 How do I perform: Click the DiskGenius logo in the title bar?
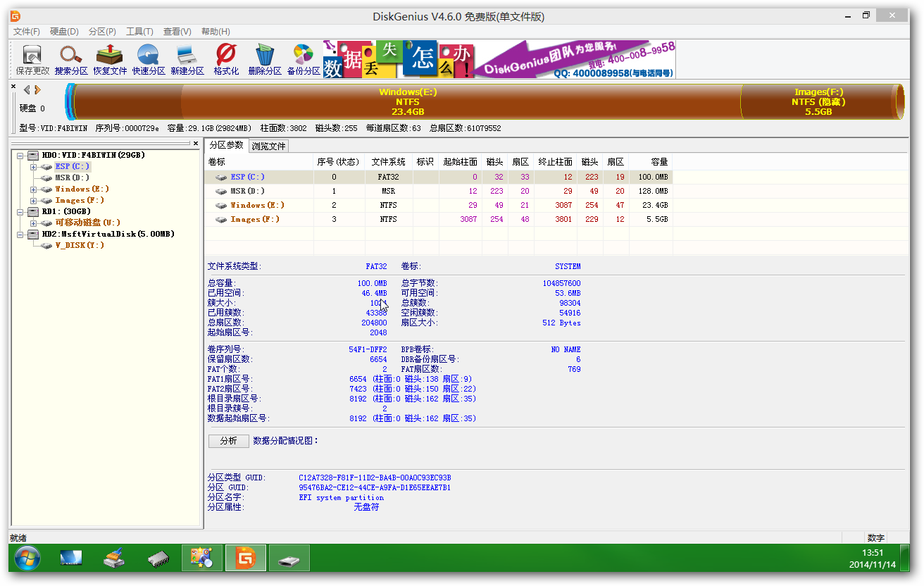point(15,16)
